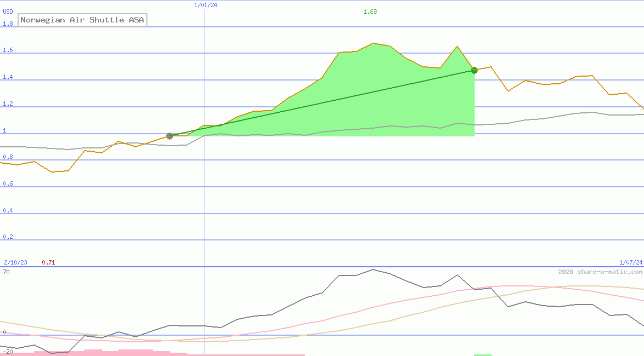Click the 2/10/23 start date label
The image size is (644, 356).
[x=15, y=262]
